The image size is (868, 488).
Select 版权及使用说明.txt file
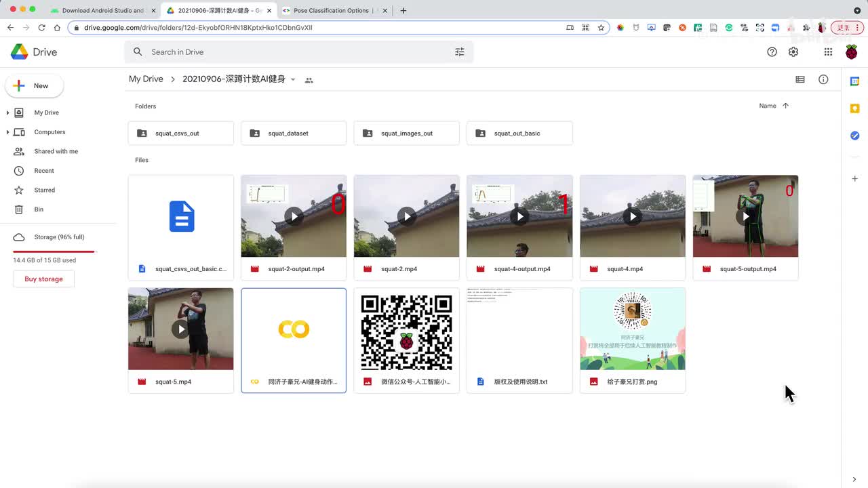tap(519, 340)
